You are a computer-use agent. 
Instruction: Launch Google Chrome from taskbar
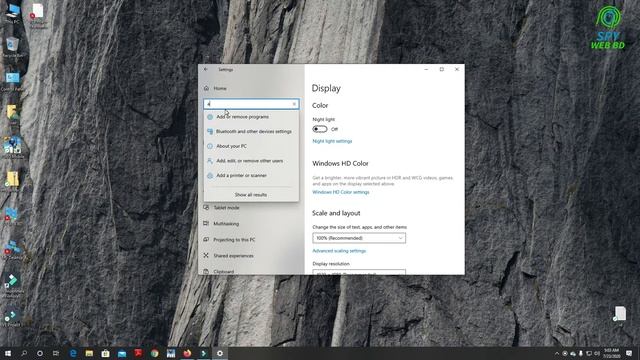pyautogui.click(x=155, y=353)
